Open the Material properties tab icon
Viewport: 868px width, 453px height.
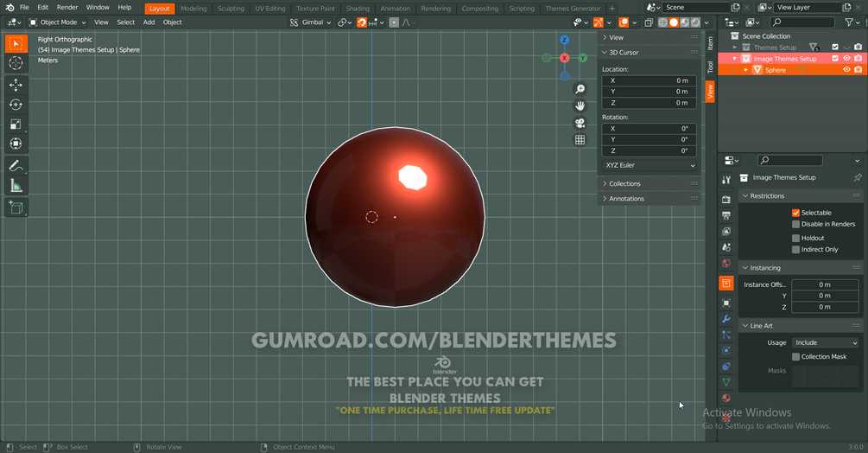[726, 399]
